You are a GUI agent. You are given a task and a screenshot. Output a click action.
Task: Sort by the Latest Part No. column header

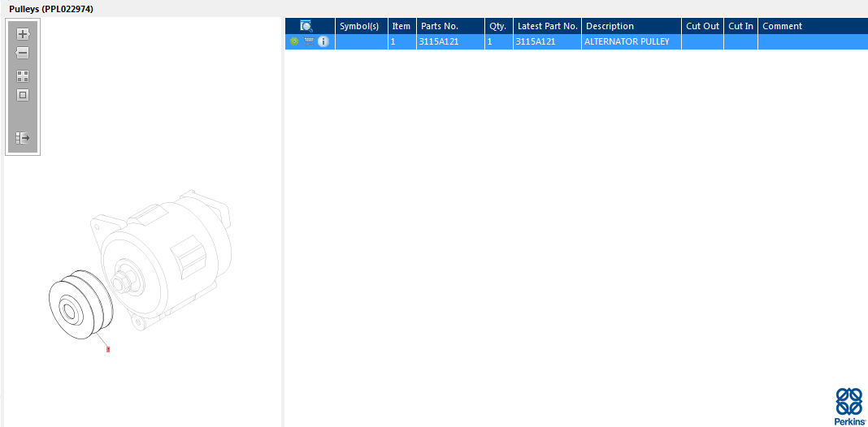[x=548, y=26]
